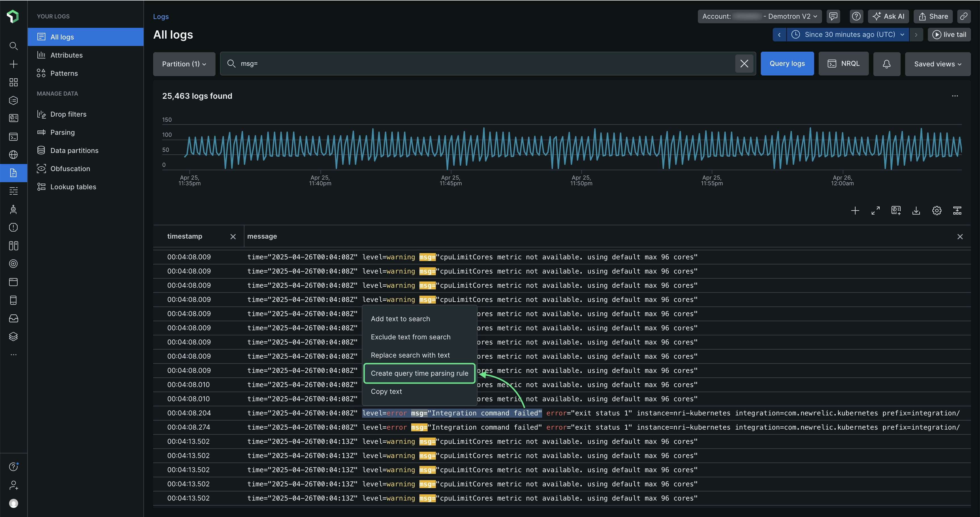
Task: Open the NRQL button
Action: coord(843,64)
